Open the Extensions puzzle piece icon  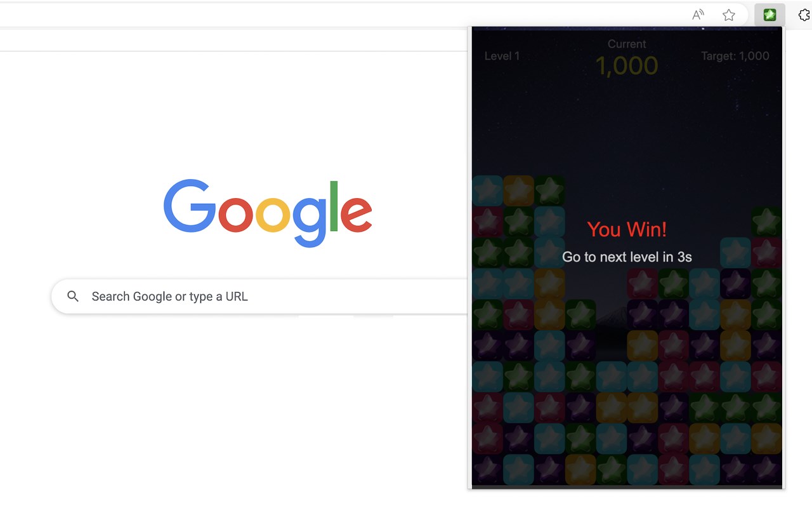point(804,15)
